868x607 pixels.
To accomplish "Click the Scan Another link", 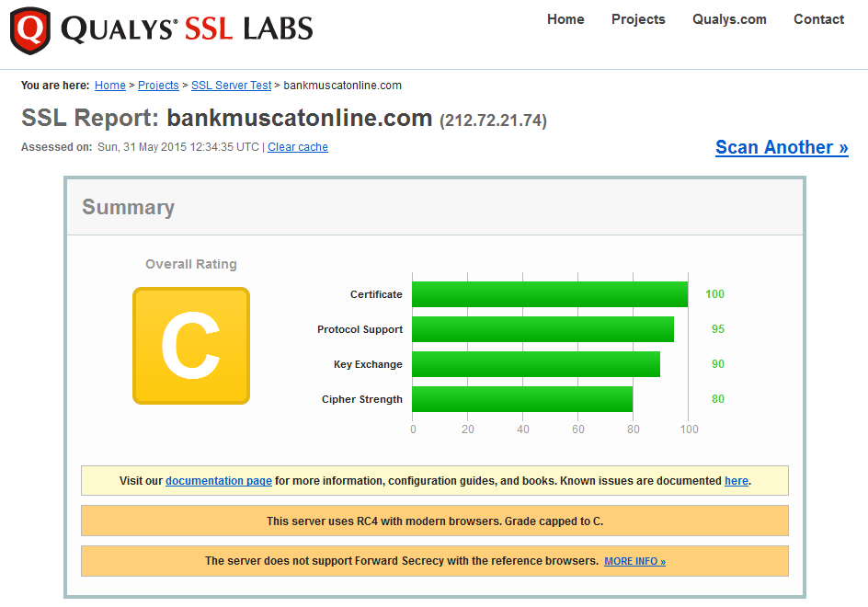I will [782, 147].
